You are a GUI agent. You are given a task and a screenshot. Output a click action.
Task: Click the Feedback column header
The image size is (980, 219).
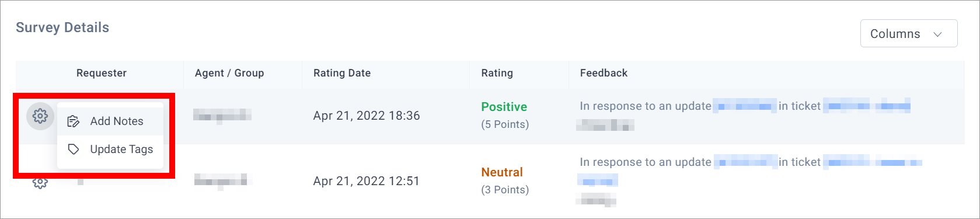click(604, 73)
